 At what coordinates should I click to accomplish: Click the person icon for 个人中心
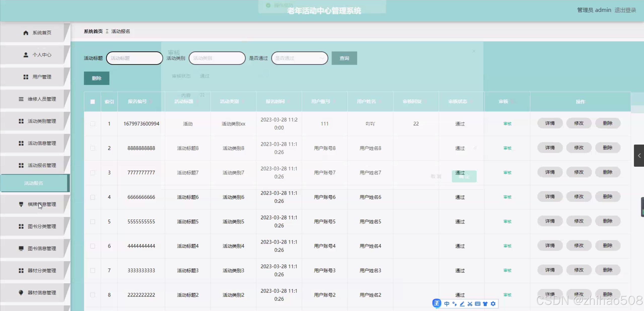coord(26,55)
